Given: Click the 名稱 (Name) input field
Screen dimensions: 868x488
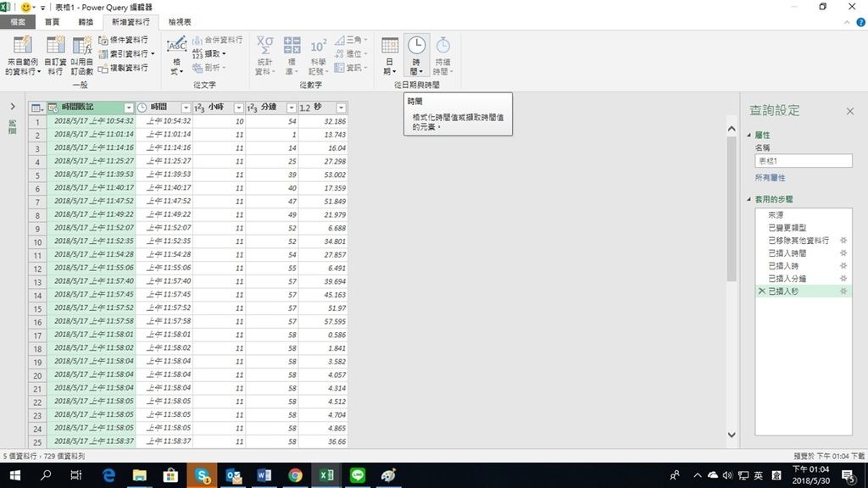Looking at the screenshot, I should click(804, 161).
